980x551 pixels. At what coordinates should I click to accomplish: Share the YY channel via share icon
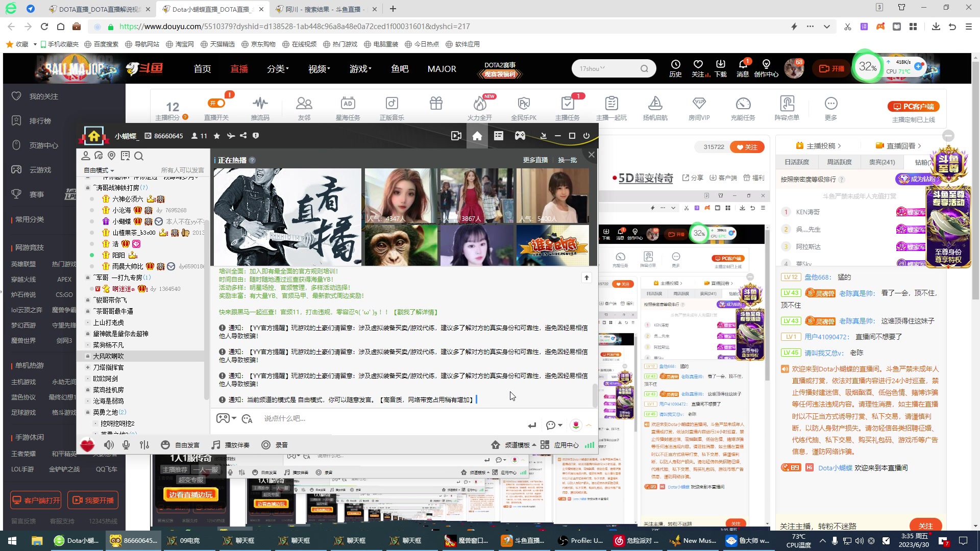243,136
